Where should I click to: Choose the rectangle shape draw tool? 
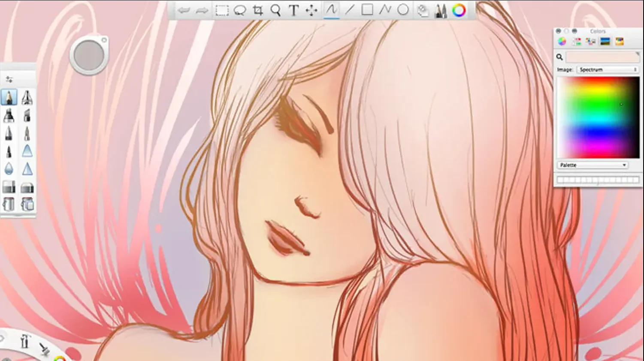pyautogui.click(x=367, y=9)
